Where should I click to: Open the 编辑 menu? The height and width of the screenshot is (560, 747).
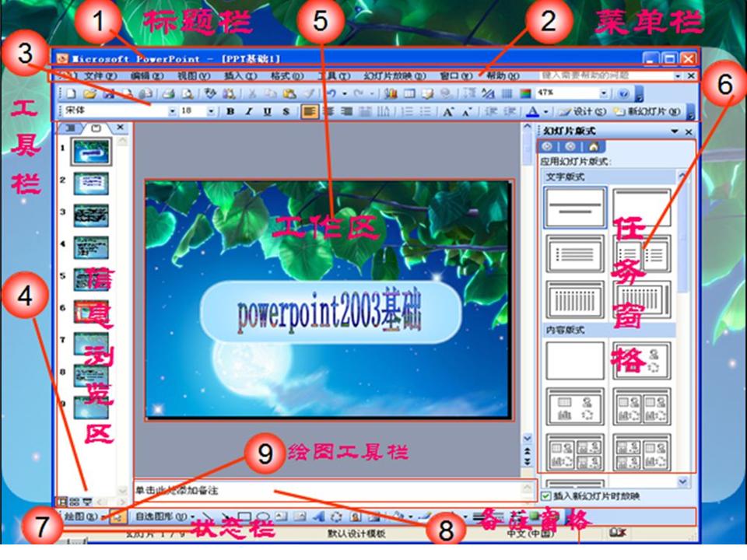click(147, 75)
